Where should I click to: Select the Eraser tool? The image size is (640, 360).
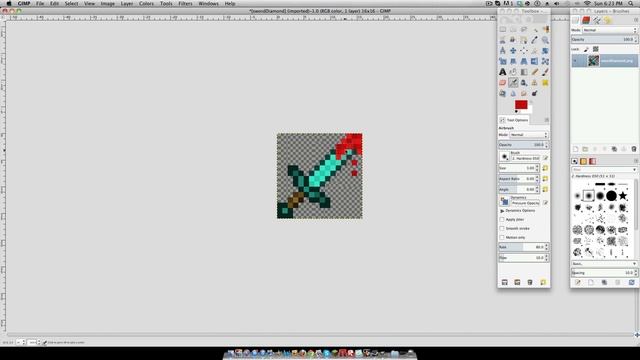pos(502,82)
